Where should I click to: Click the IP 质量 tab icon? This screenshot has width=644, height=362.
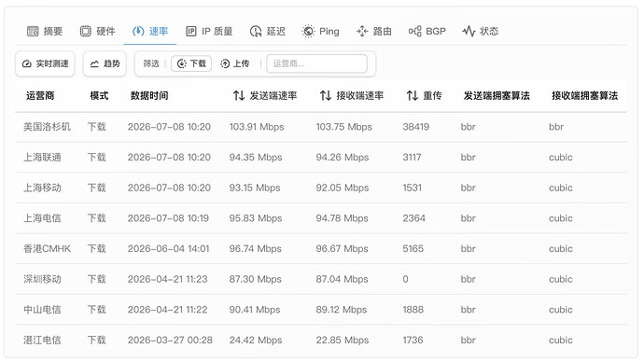[191, 31]
